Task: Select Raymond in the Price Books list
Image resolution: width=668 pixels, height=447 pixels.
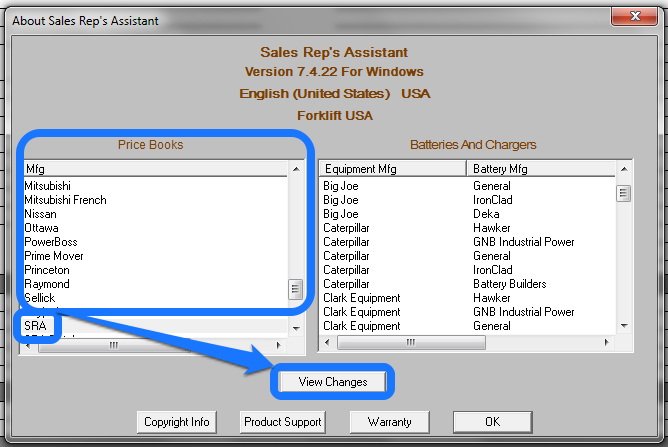Action: (46, 284)
